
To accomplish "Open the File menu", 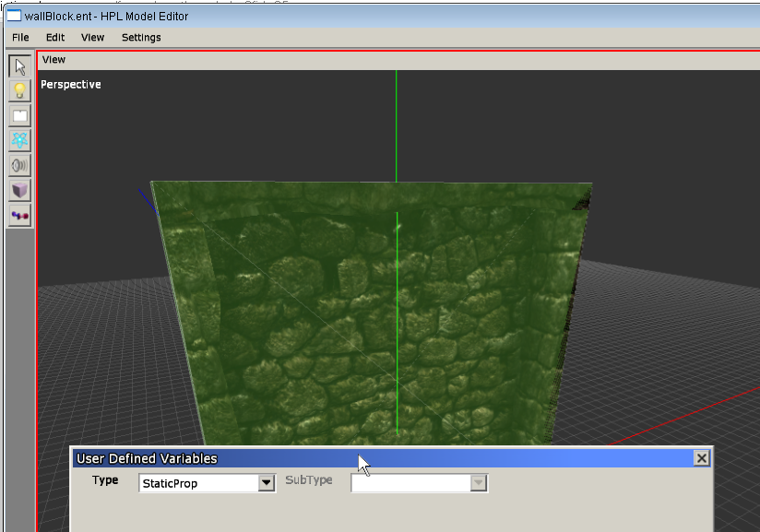I will (x=20, y=38).
